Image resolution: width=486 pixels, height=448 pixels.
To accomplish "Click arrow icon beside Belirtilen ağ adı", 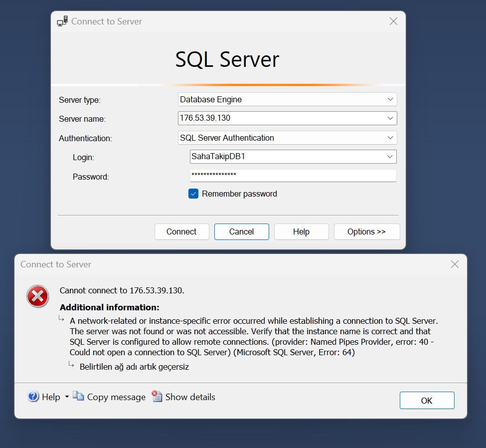I will [71, 364].
